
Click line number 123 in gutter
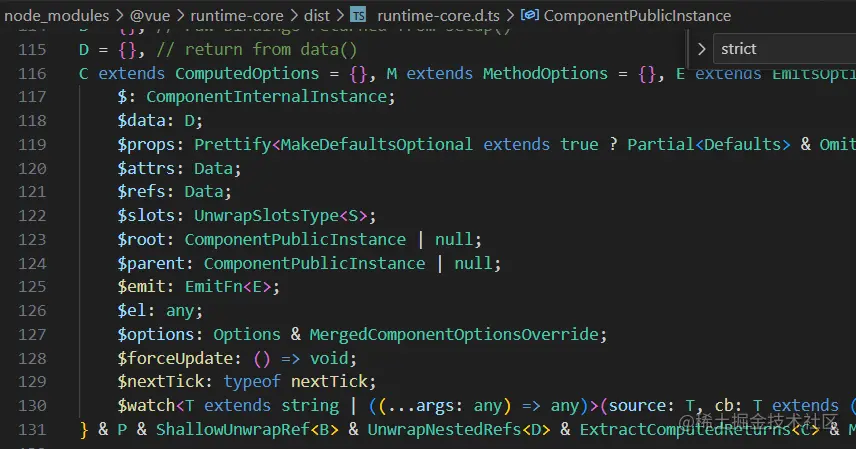32,240
